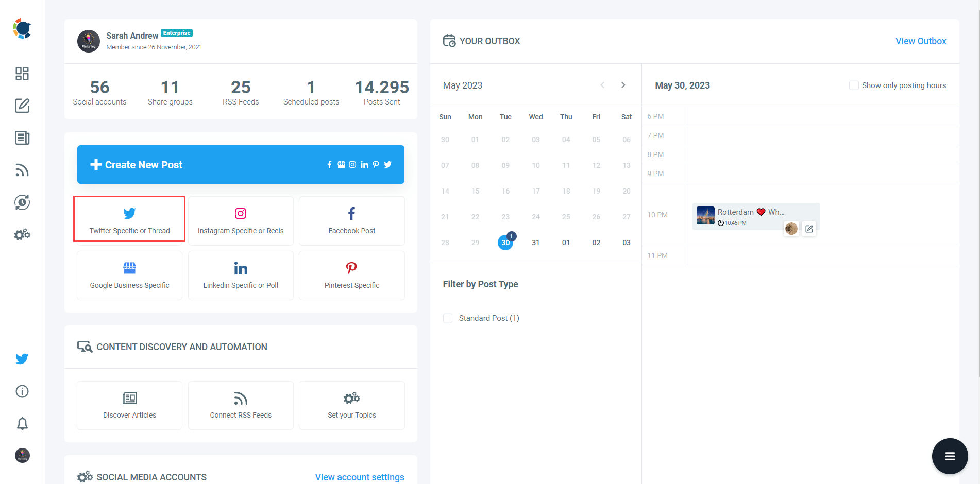This screenshot has width=980, height=484.
Task: Open the floating hamburger menu button
Action: tap(950, 456)
